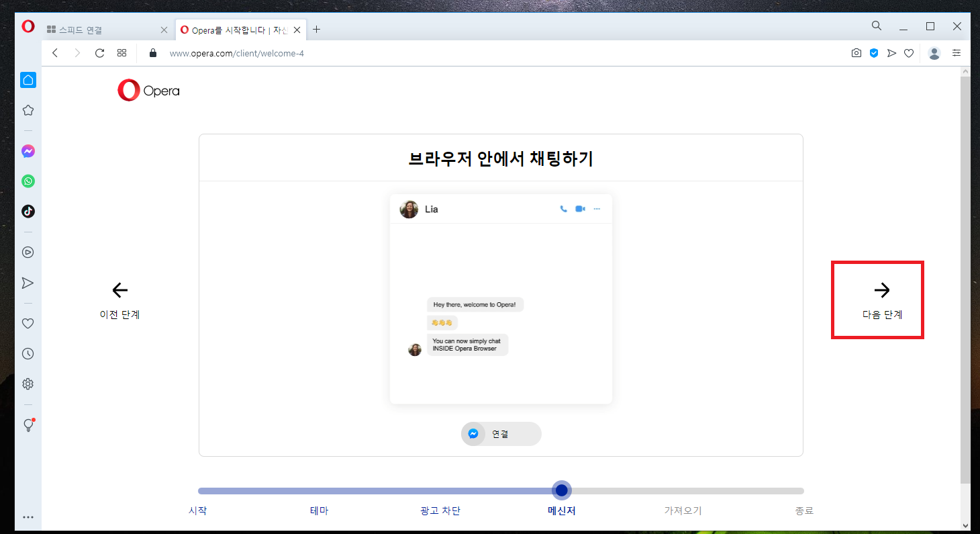Click the Messenger 연결 button
Screen dimensions: 980x534
click(x=501, y=434)
